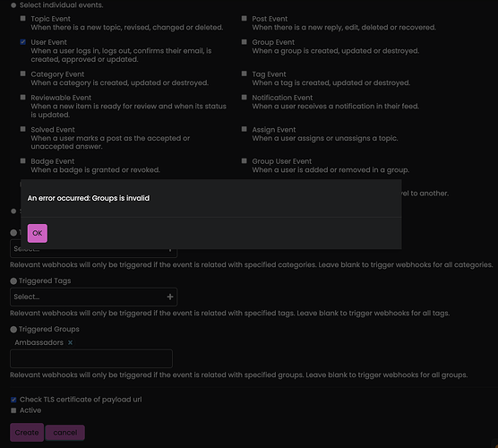
Task: Check the Notification Event checkbox
Action: [245, 98]
